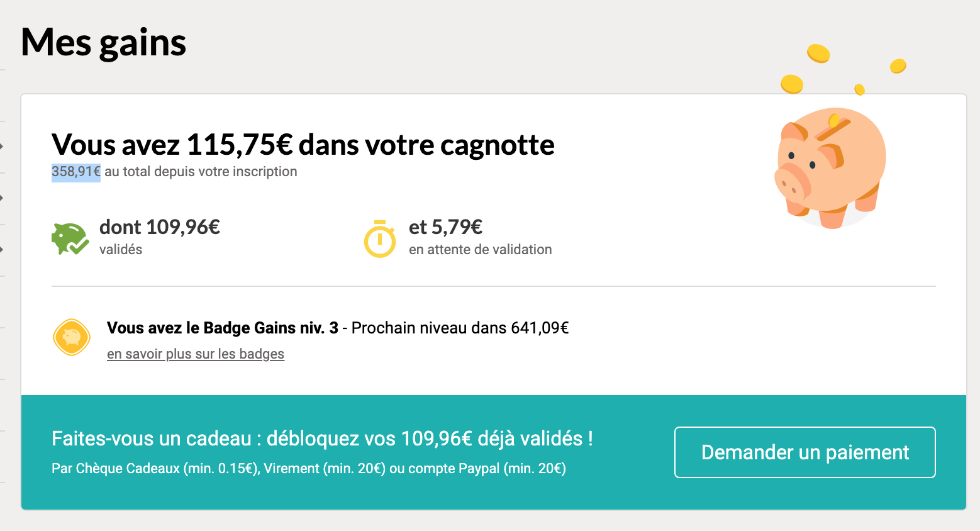Click the orange Badge Gains icon
The width and height of the screenshot is (980, 531).
pyautogui.click(x=72, y=337)
